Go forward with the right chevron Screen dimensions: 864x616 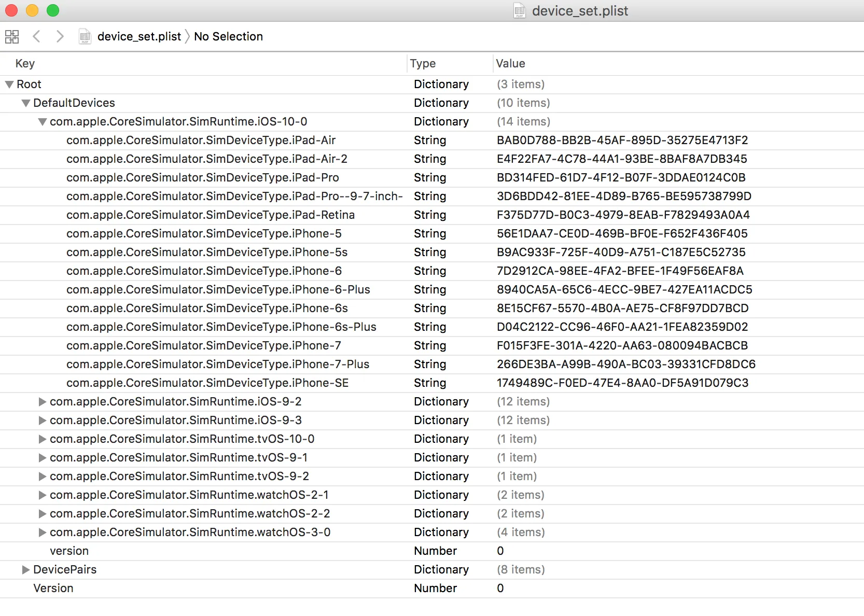(60, 36)
